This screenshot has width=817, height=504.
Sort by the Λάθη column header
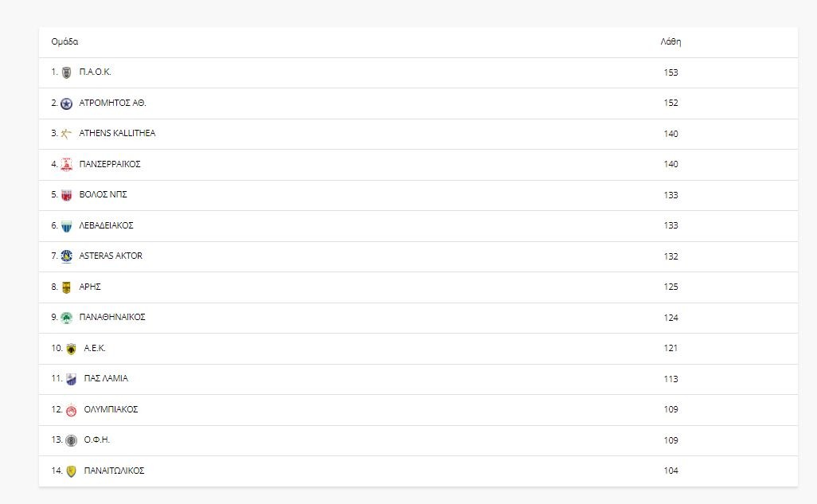click(x=670, y=42)
